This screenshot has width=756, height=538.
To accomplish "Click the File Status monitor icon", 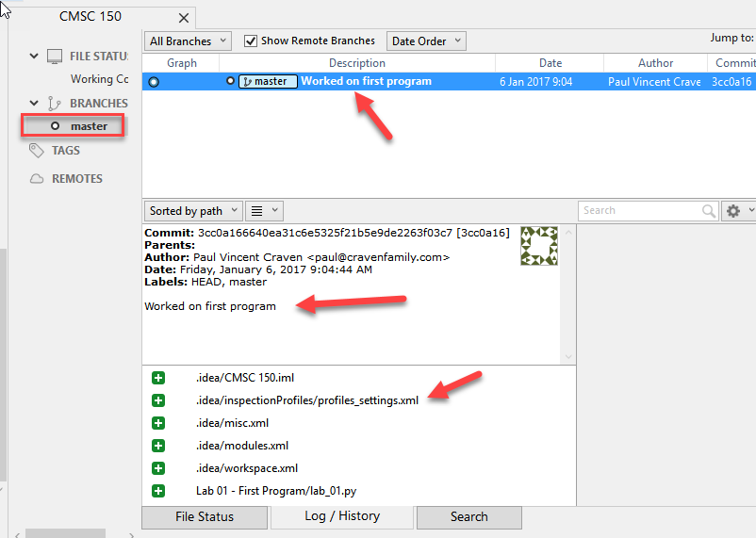I will tap(55, 57).
